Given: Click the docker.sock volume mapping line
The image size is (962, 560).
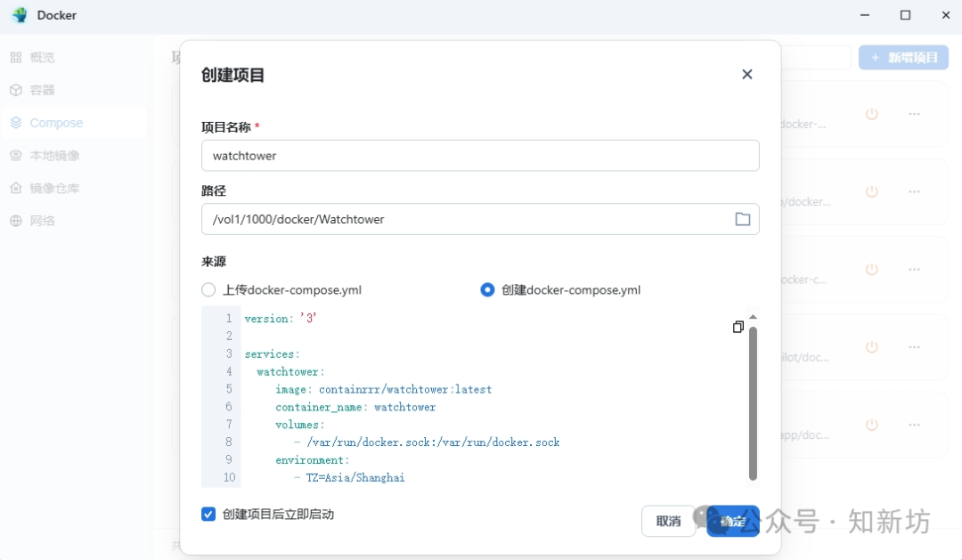Looking at the screenshot, I should pos(427,442).
